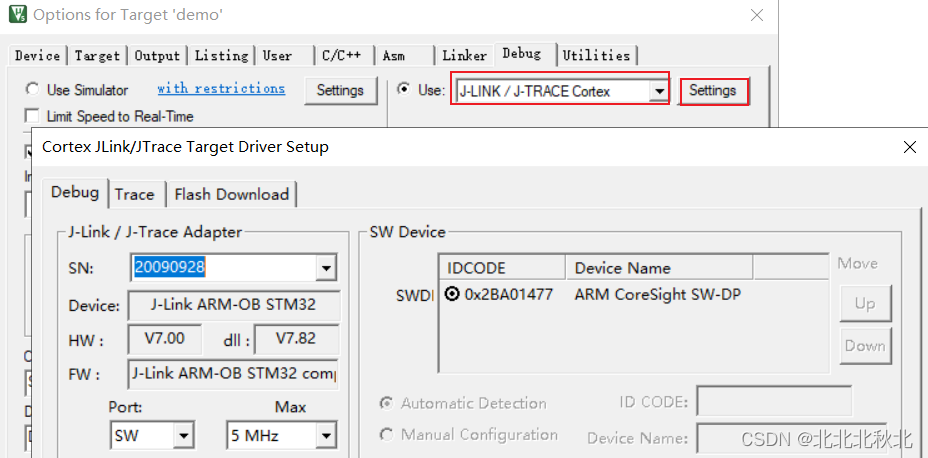
Task: Open the 'with restrictions' link
Action: 221,89
